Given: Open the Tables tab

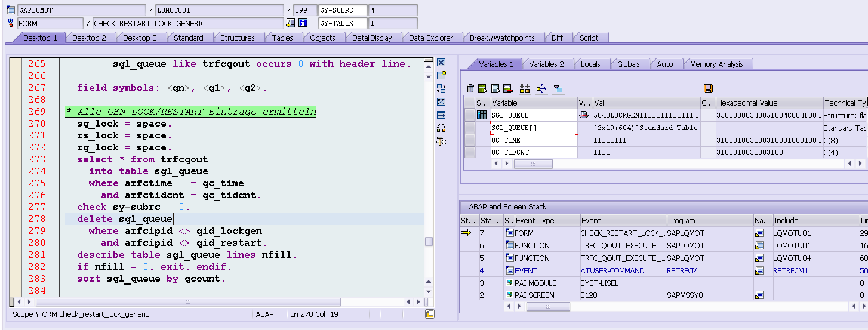Looking at the screenshot, I should tap(282, 38).
